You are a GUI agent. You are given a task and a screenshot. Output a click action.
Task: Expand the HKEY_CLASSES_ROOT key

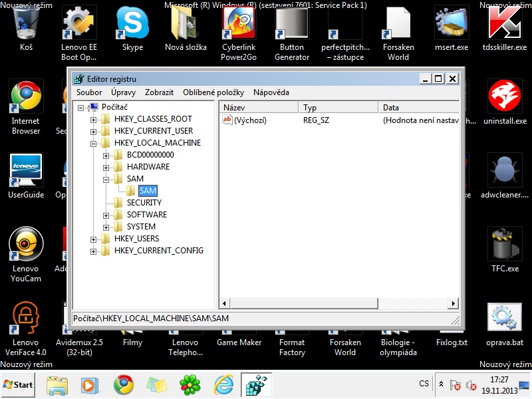pos(94,119)
